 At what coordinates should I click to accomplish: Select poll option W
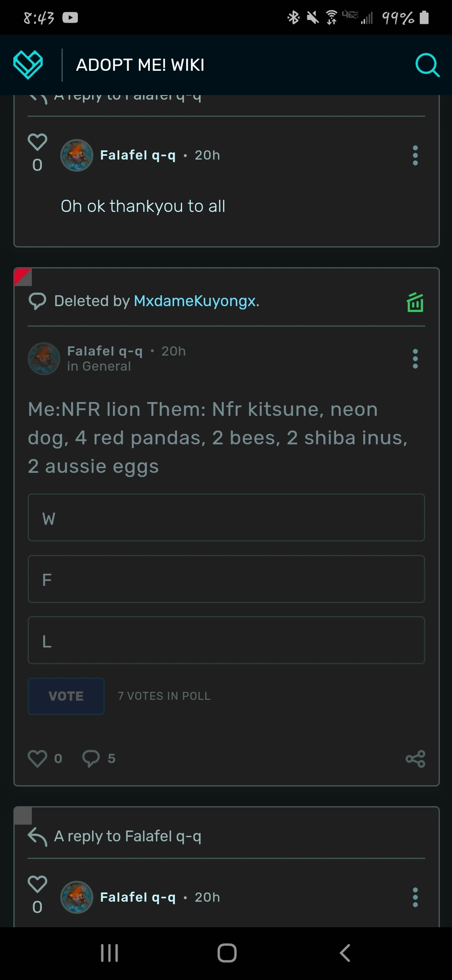pos(226,518)
